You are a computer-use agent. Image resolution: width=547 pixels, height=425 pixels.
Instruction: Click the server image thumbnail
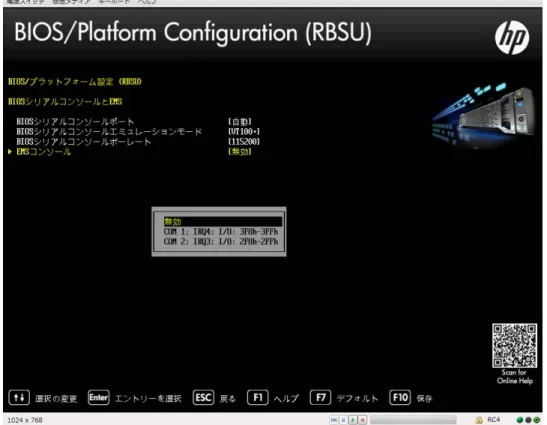pos(483,115)
